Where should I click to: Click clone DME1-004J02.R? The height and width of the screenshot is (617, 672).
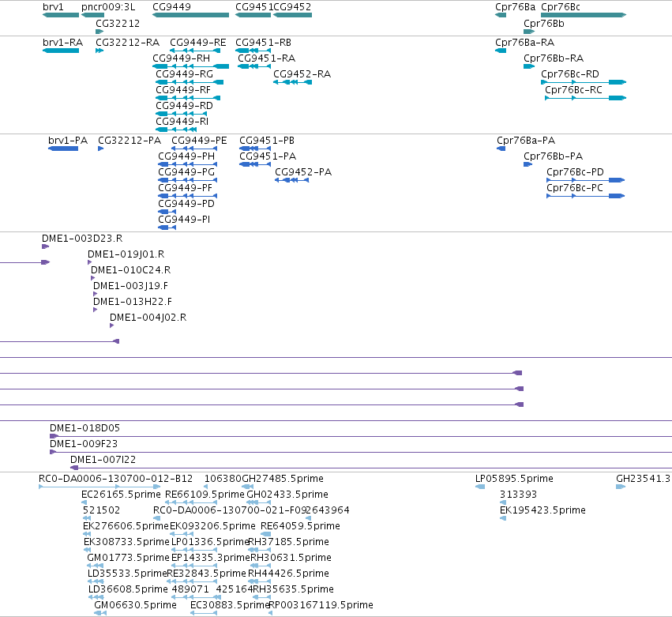(148, 318)
